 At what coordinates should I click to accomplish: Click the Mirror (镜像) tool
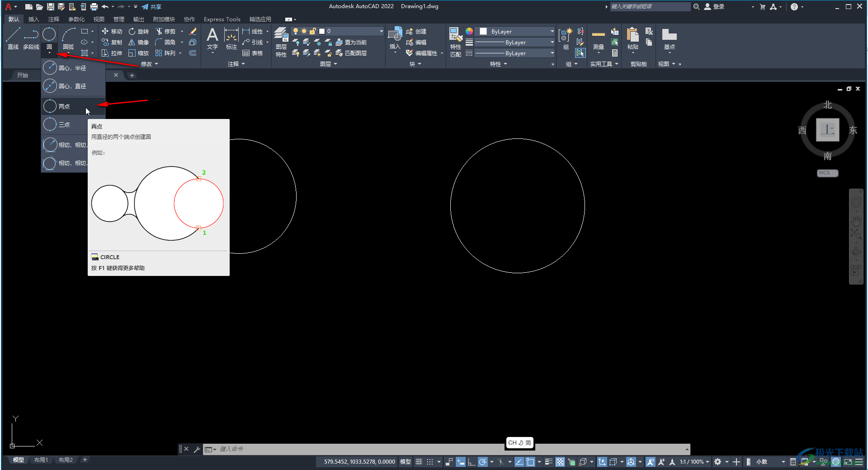tap(138, 42)
